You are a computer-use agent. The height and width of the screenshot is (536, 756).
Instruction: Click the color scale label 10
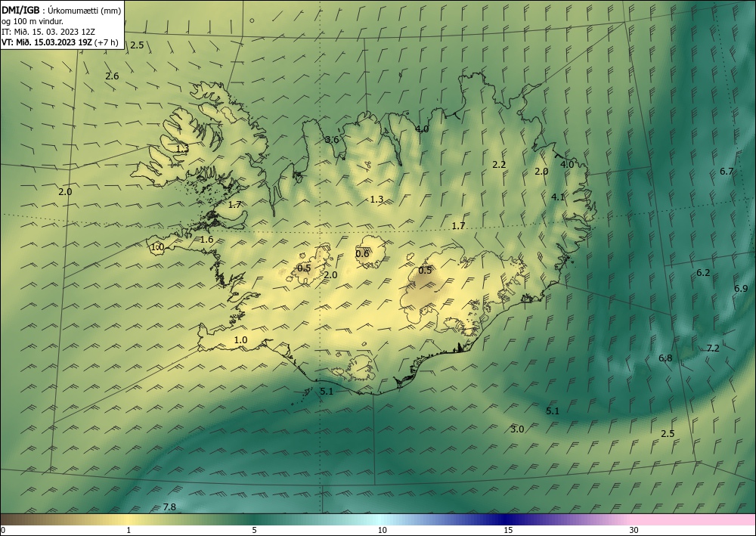click(x=382, y=530)
